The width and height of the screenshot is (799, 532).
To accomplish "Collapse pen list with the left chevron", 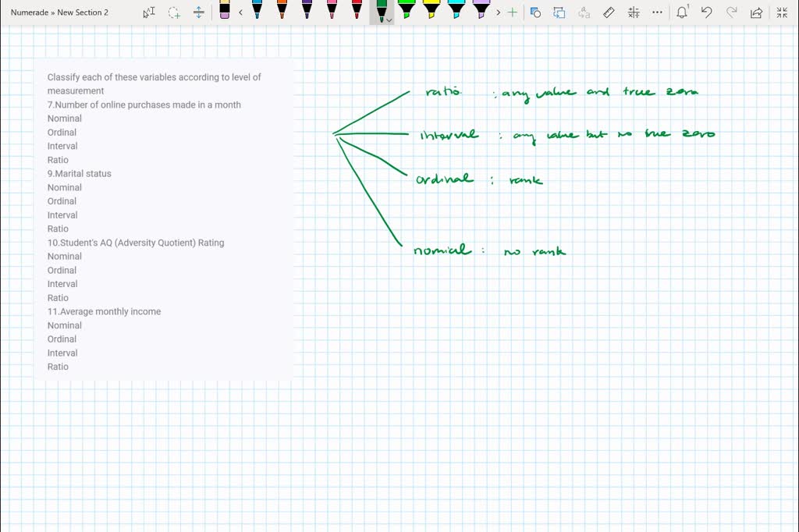I will coord(240,12).
